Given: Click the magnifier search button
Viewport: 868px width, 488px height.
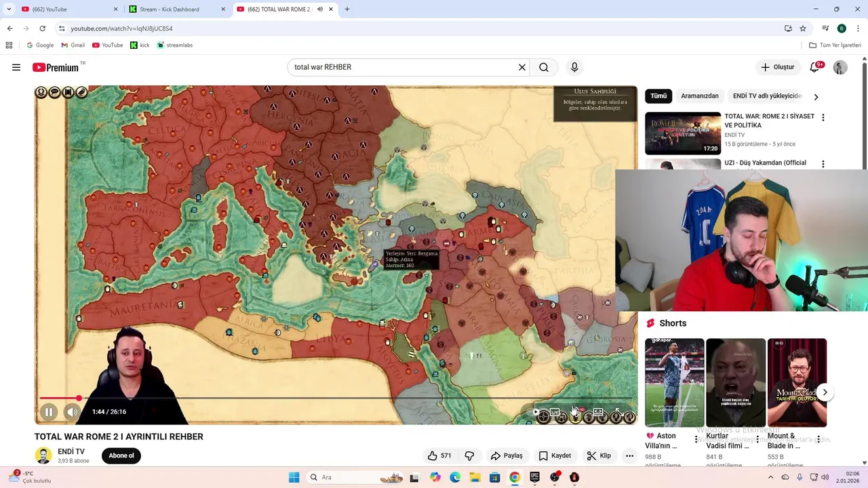Looking at the screenshot, I should 544,67.
